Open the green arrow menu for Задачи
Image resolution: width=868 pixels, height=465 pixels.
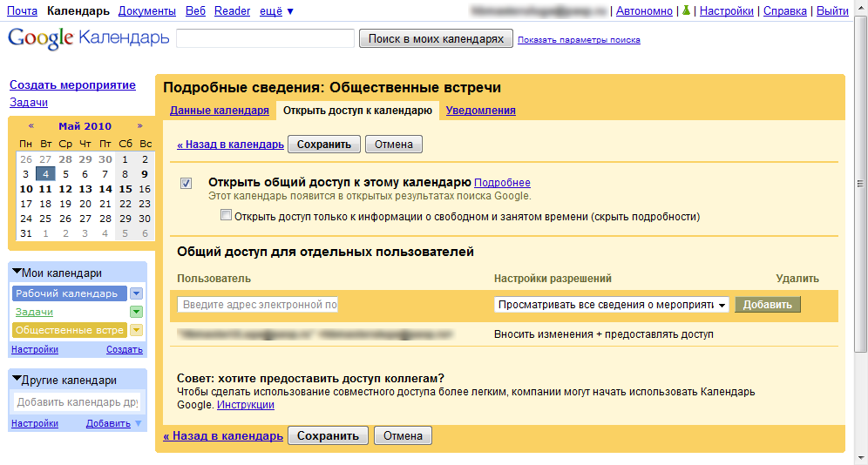tap(136, 312)
